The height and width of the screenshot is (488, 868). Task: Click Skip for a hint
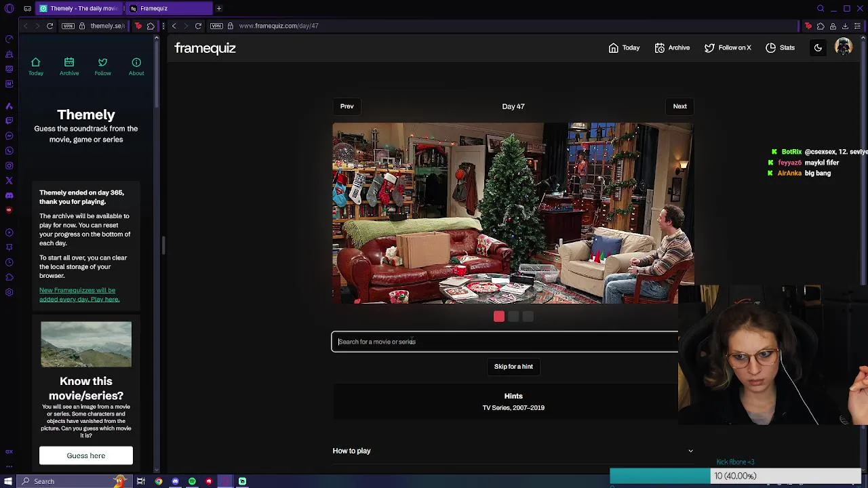coord(513,367)
